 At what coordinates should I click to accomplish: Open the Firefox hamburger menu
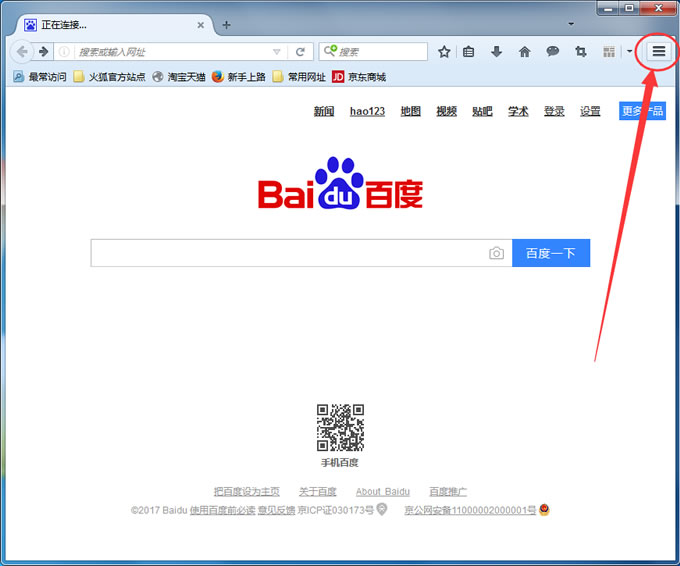pyautogui.click(x=658, y=51)
